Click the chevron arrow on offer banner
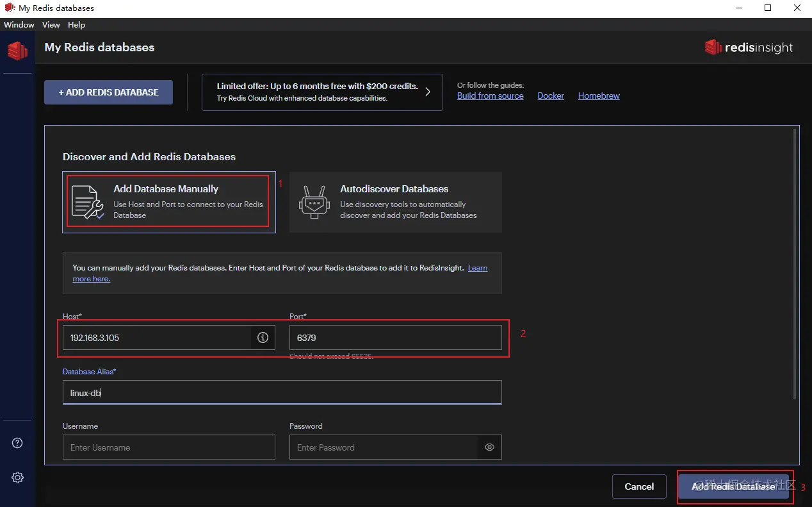Viewport: 812px width, 507px height. tap(428, 92)
